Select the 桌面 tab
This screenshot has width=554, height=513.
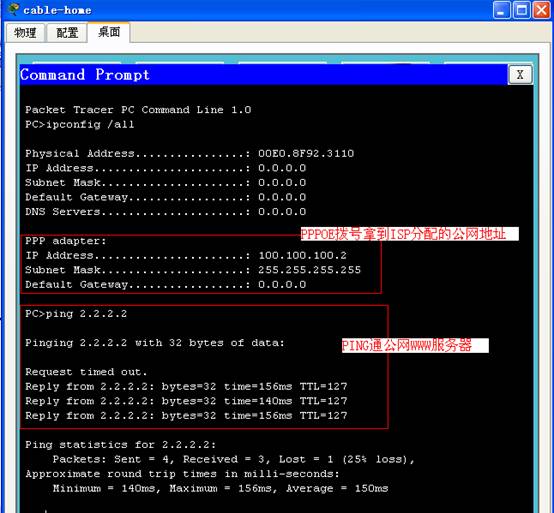(109, 32)
